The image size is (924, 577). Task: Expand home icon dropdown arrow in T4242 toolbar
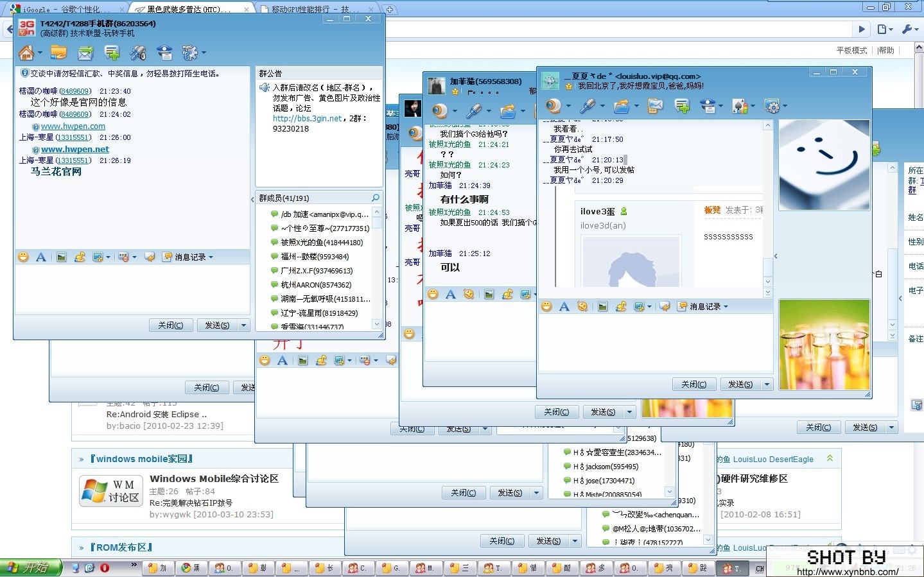pyautogui.click(x=40, y=53)
